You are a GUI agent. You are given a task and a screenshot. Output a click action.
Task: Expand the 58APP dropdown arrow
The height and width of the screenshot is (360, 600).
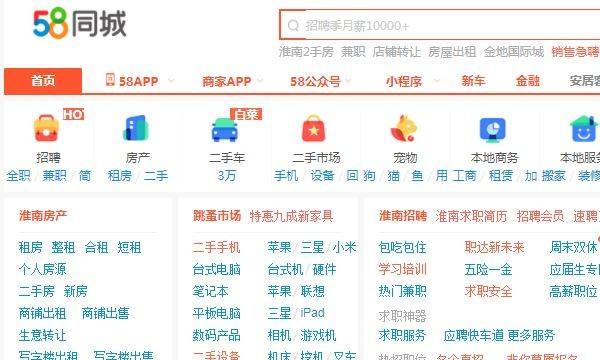(171, 80)
